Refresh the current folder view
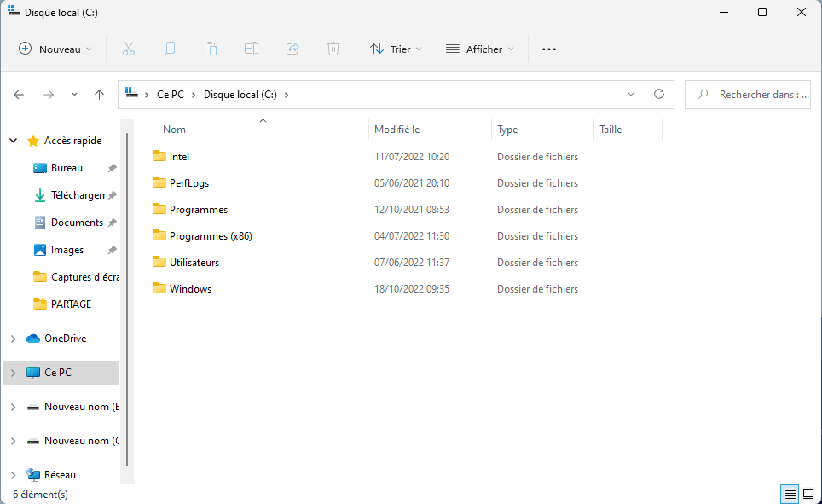The image size is (822, 504). (x=659, y=94)
